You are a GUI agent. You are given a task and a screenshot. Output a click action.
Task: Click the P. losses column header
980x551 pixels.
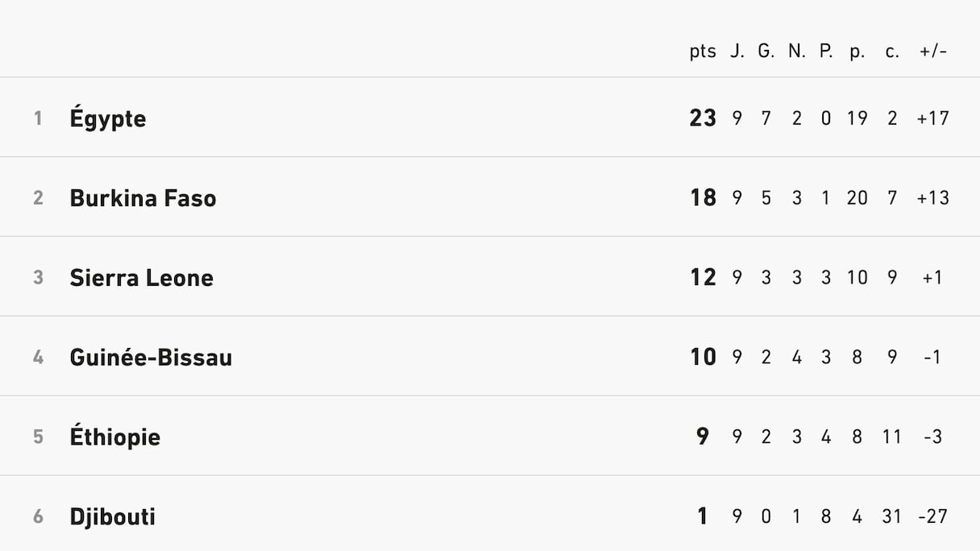826,52
